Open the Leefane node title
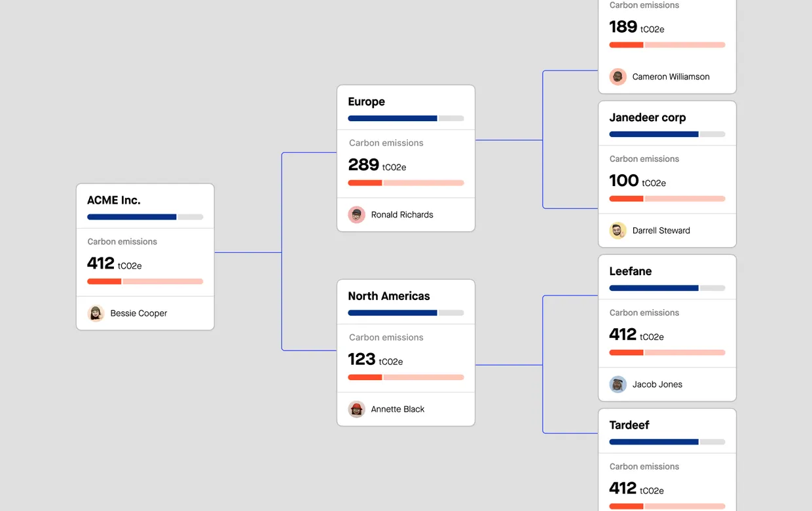812x511 pixels. click(x=631, y=271)
